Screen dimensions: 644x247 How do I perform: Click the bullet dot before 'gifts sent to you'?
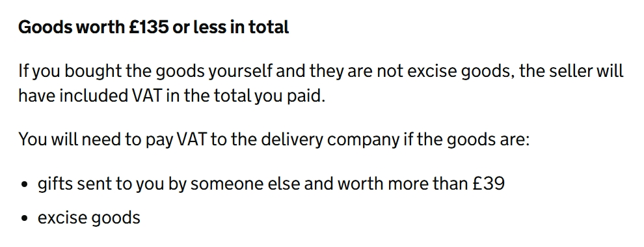click(x=24, y=184)
